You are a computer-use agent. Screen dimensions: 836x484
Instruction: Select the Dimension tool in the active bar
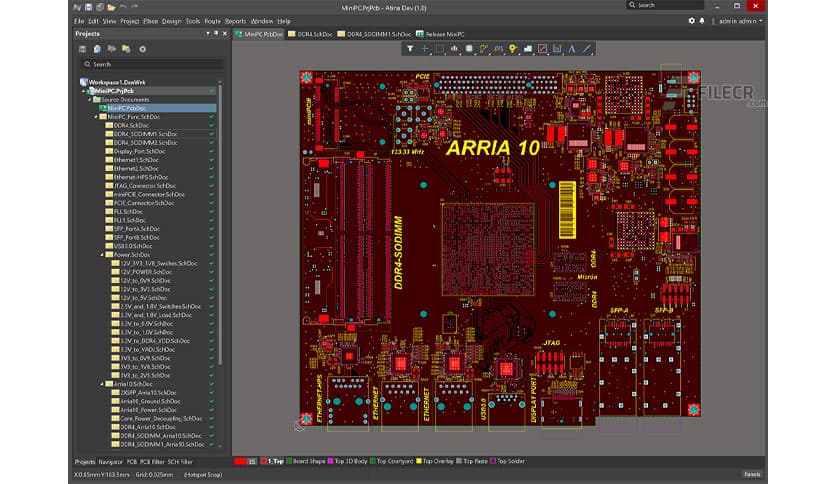click(x=557, y=49)
